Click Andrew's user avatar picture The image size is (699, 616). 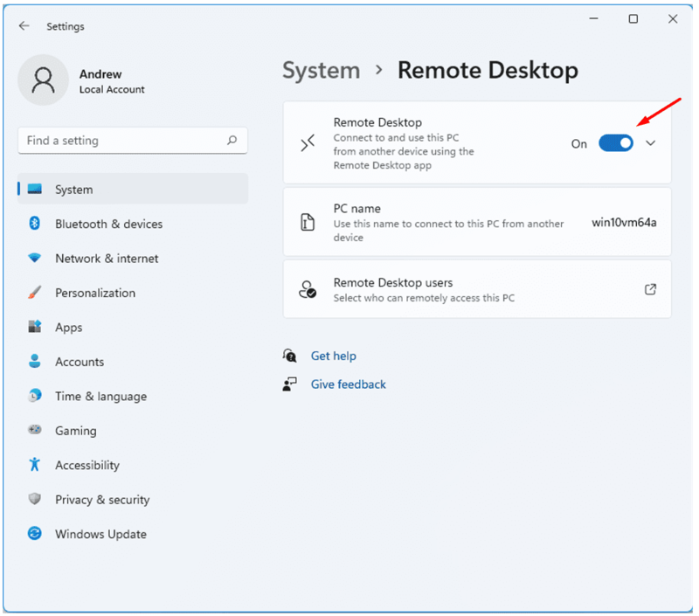coord(43,80)
